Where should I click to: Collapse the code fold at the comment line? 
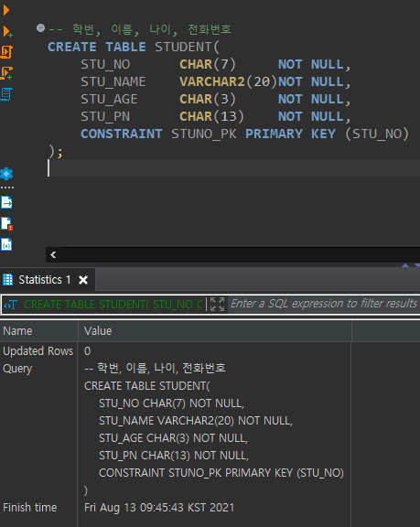(40, 27)
